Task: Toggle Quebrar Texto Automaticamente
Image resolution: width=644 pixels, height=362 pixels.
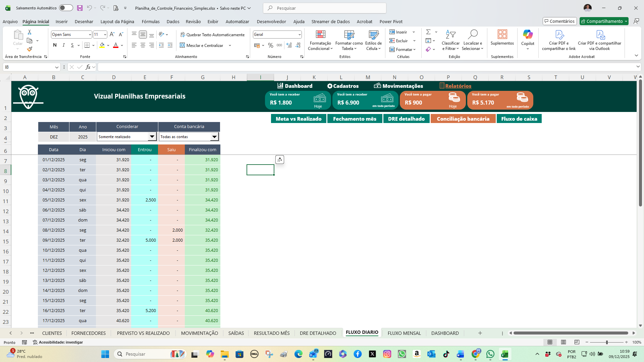Action: pos(212,35)
